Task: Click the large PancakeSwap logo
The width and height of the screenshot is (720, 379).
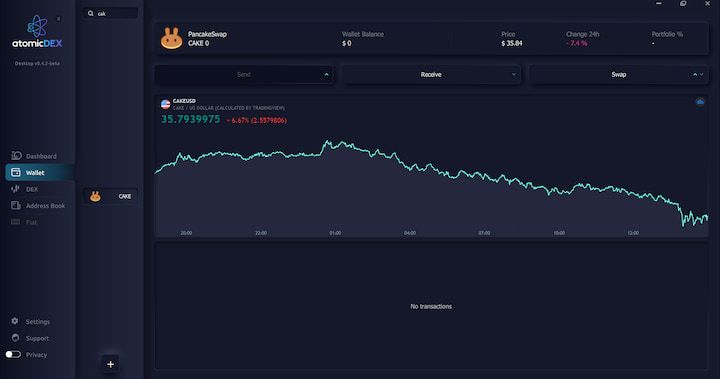Action: tap(171, 39)
